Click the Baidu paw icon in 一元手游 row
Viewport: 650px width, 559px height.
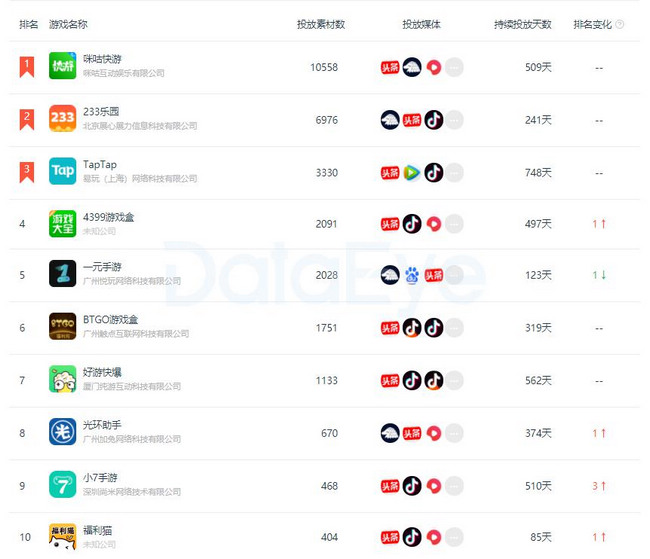(x=412, y=275)
